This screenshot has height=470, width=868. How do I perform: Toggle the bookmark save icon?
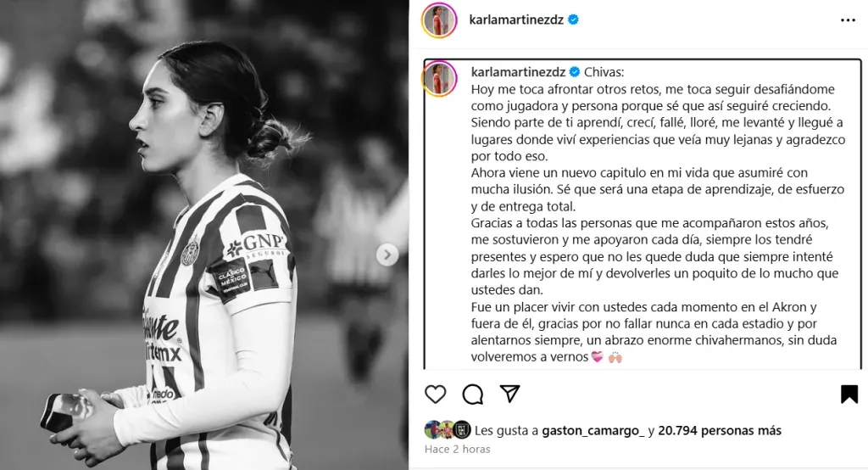(849, 394)
